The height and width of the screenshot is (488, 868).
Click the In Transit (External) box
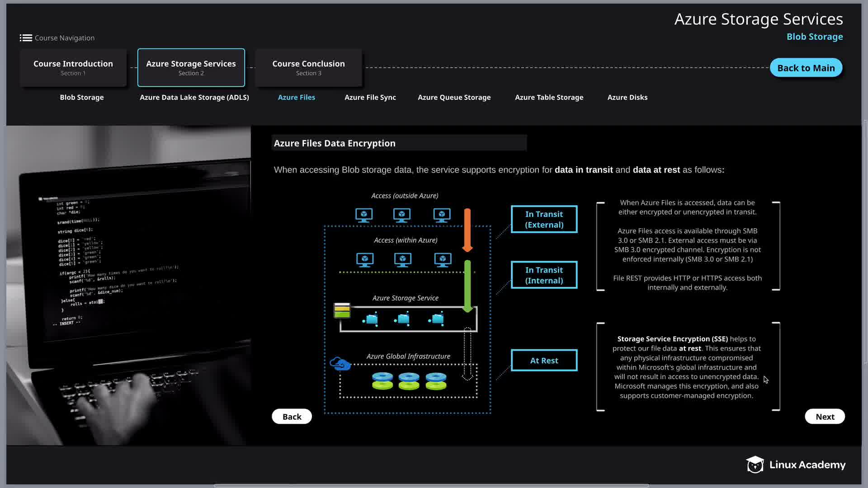[544, 219]
